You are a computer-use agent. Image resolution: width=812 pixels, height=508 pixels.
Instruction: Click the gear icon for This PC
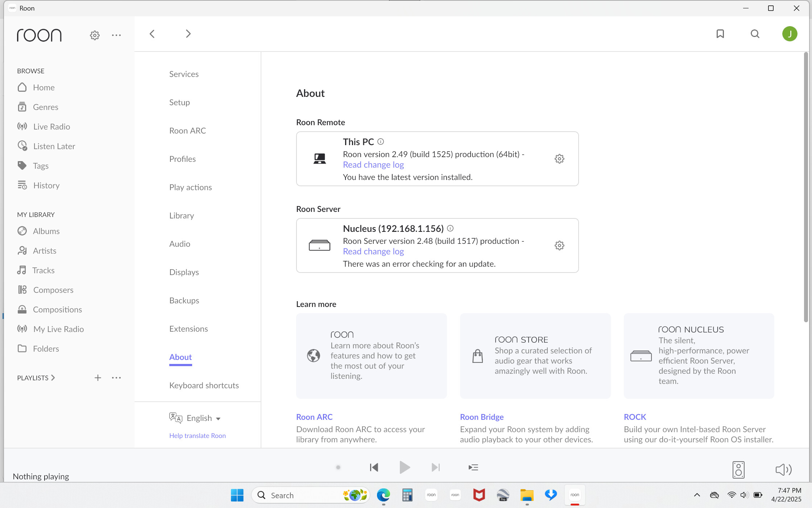559,159
